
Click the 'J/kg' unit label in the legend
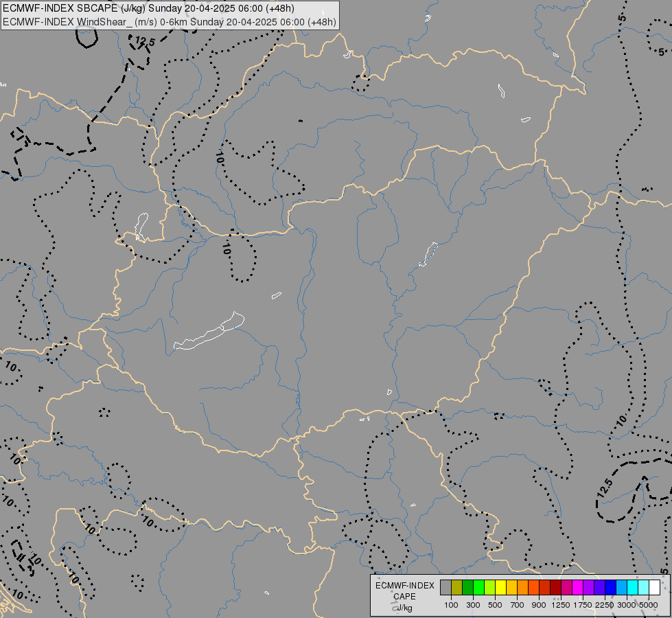404,608
